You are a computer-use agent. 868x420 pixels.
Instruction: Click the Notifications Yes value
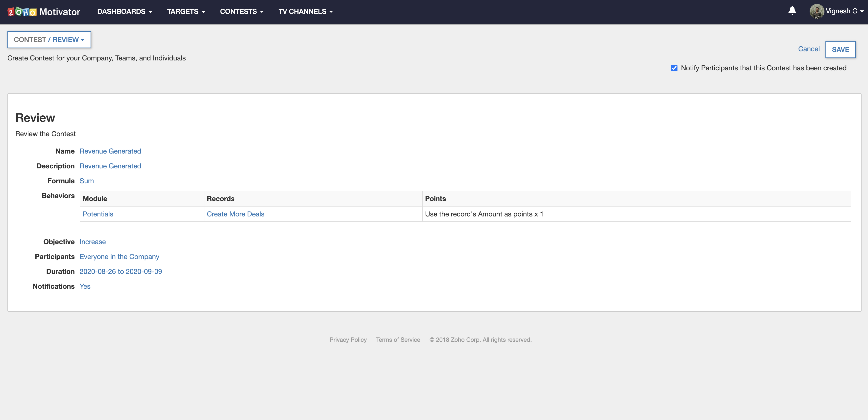(85, 287)
